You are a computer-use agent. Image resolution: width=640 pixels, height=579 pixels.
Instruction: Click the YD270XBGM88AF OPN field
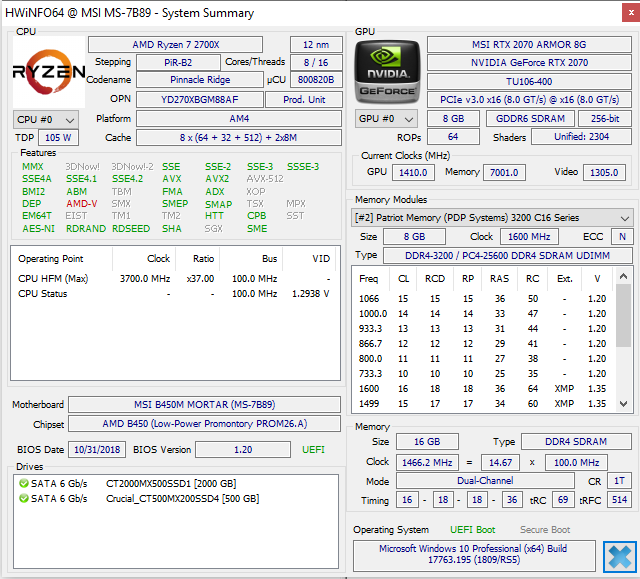click(x=200, y=99)
